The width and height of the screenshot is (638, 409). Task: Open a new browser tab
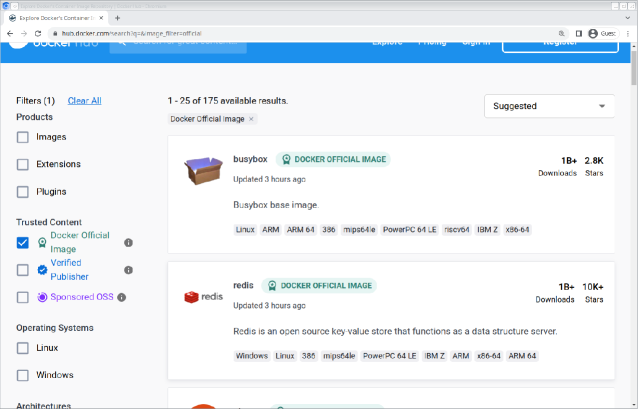[117, 18]
